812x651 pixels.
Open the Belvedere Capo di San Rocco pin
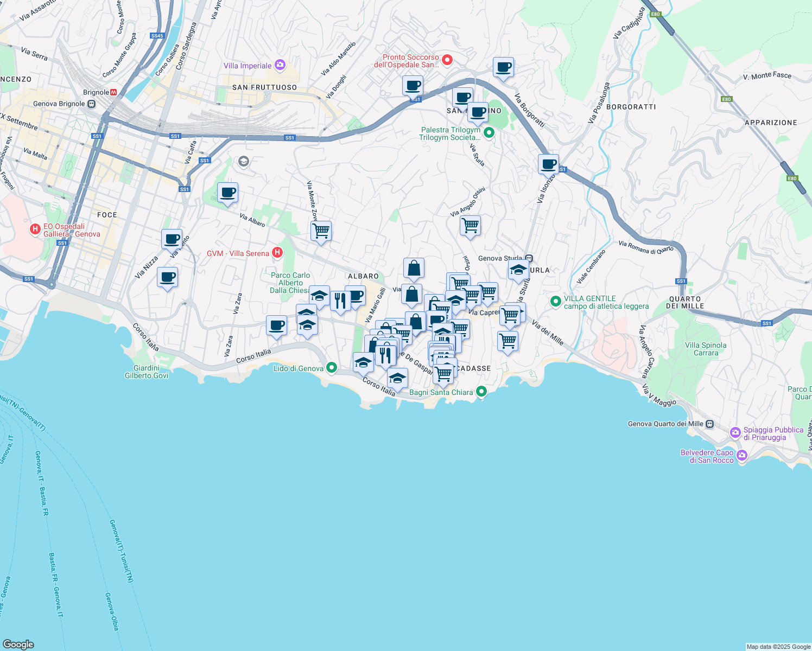click(x=742, y=455)
